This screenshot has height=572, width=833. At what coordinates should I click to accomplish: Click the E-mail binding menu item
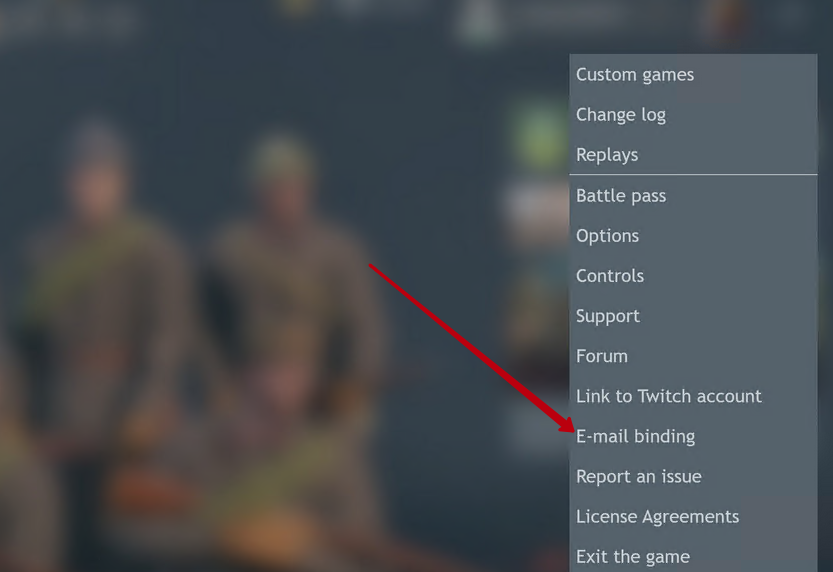[x=693, y=437]
